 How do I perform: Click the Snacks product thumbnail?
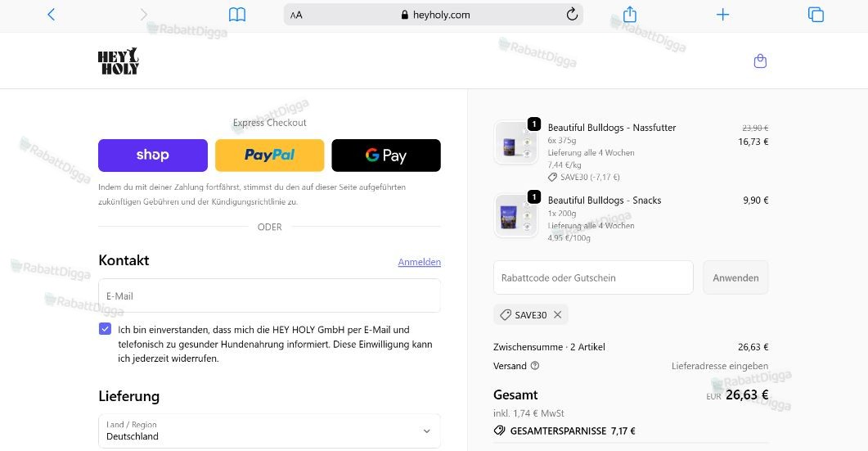(x=515, y=215)
